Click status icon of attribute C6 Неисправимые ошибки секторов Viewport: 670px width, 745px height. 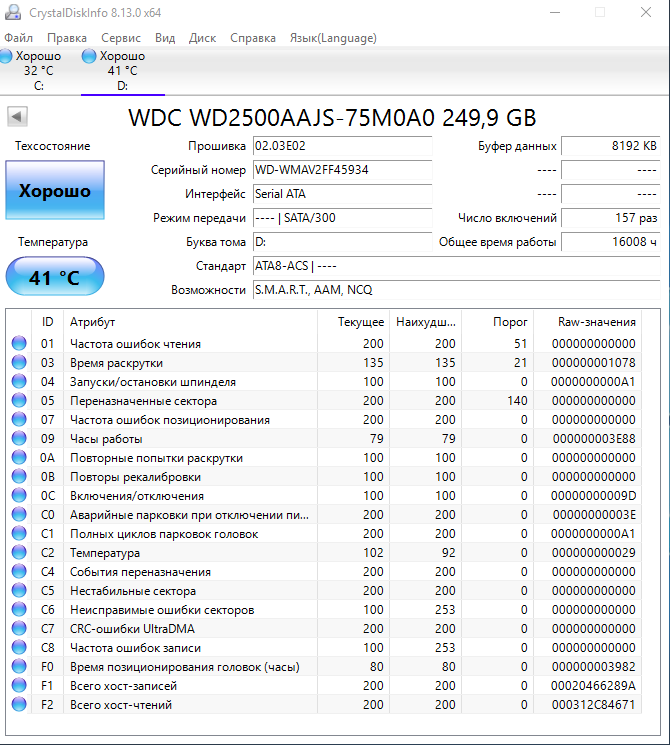point(19,609)
